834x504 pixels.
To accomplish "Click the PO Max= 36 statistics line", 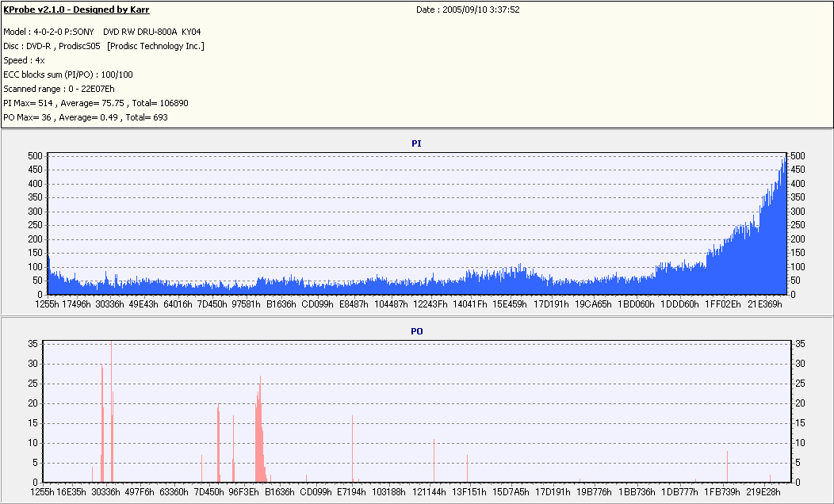I will point(86,117).
